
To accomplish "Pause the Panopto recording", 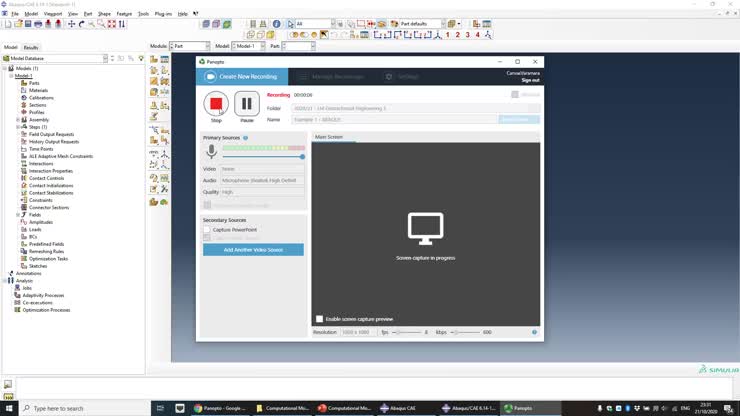I will coord(246,104).
